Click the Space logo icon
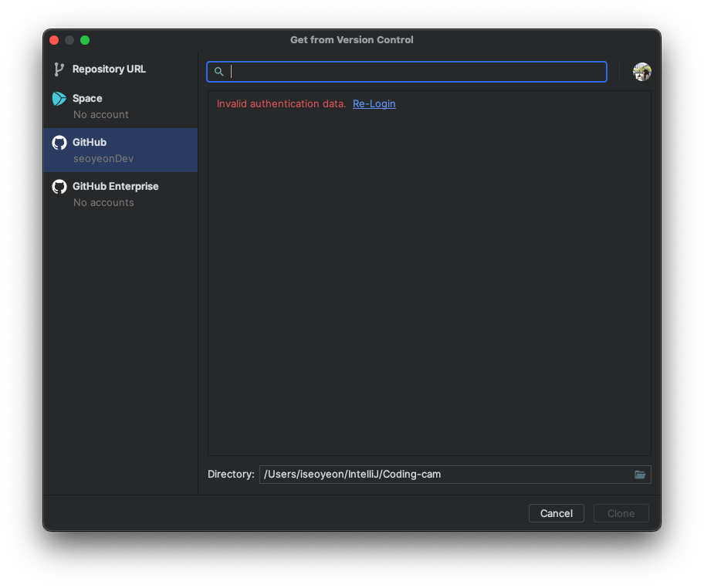Viewport: 704px width, 588px height. 59,98
